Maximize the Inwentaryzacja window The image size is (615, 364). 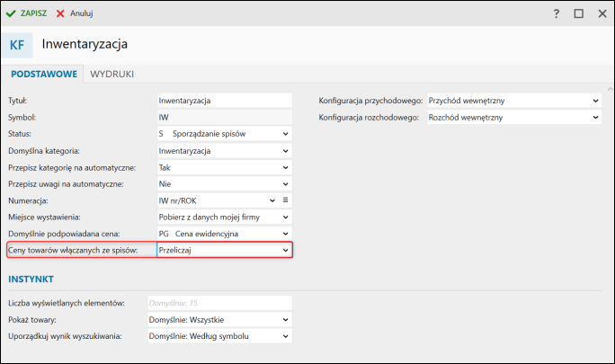(578, 13)
